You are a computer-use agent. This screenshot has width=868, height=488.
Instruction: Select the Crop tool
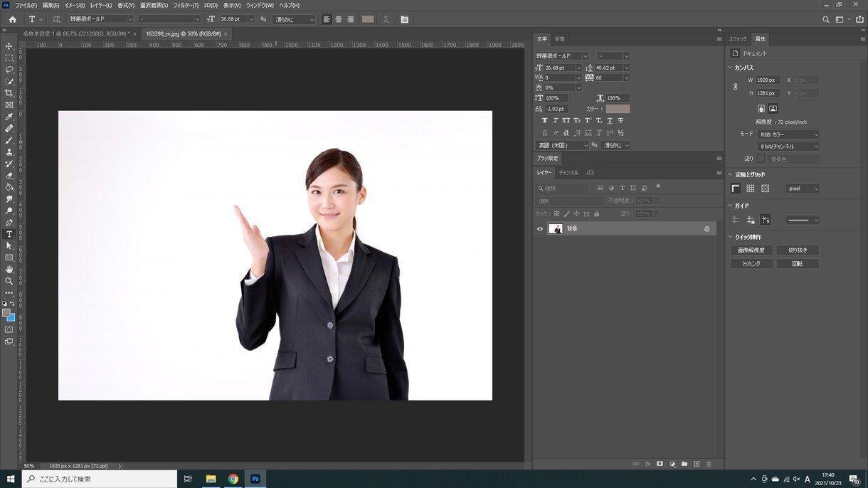coord(9,93)
